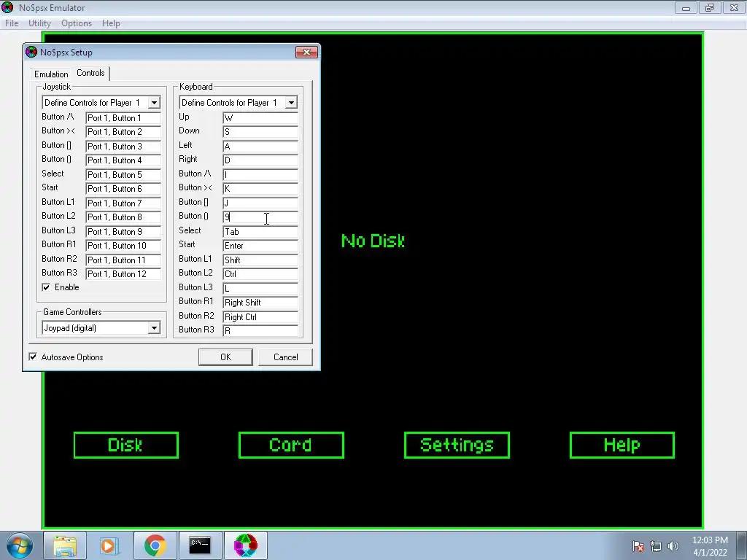Click the keyboard Button () field
747x560 pixels.
[x=260, y=217]
